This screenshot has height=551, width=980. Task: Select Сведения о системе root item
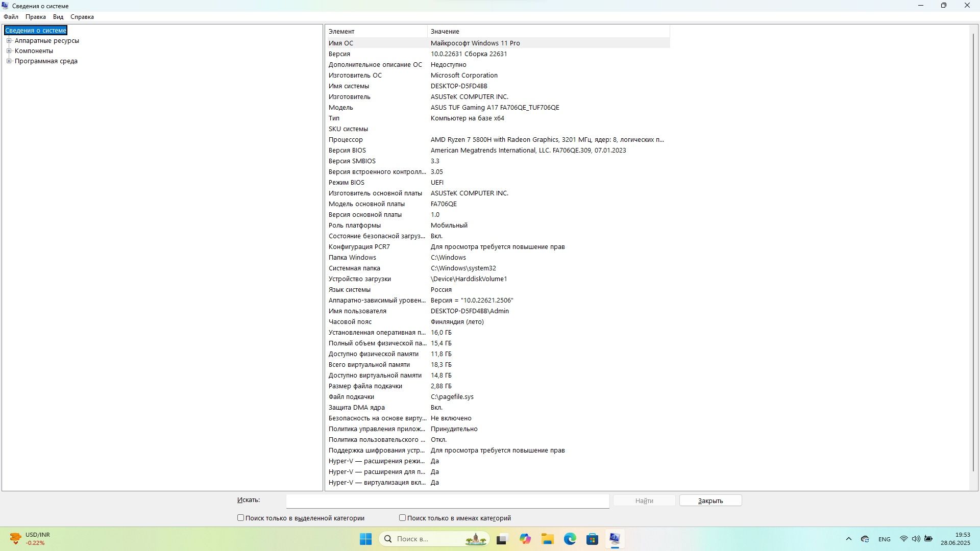click(36, 31)
